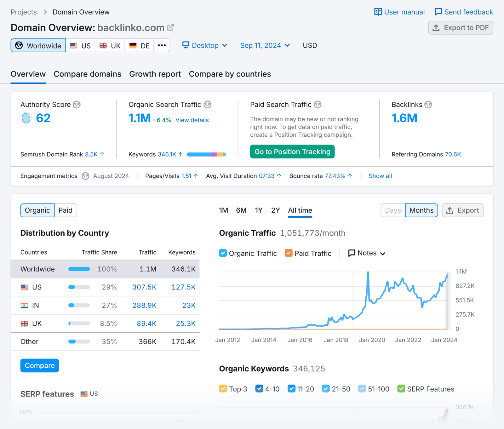
Task: Open the Sep 11, 2024 date picker
Action: 265,45
